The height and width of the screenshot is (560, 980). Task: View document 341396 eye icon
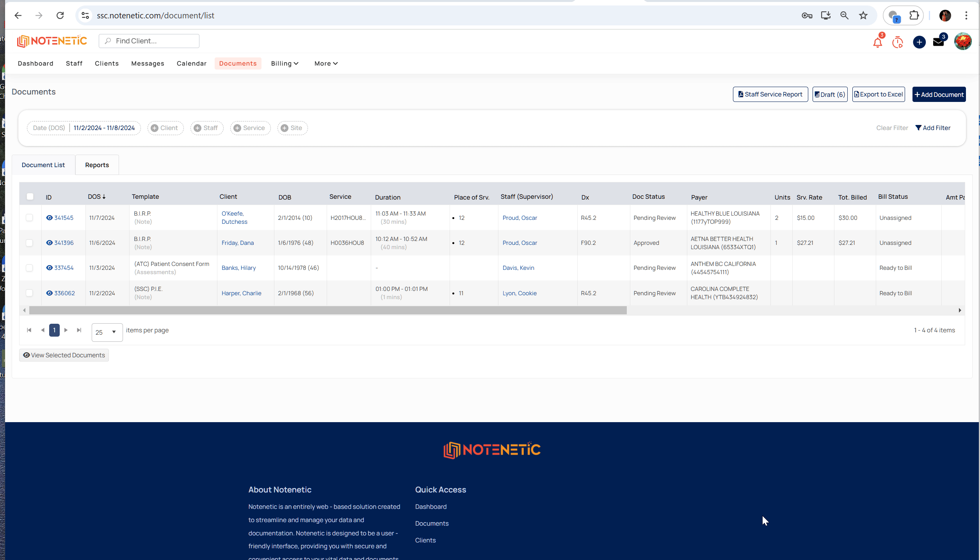49,243
